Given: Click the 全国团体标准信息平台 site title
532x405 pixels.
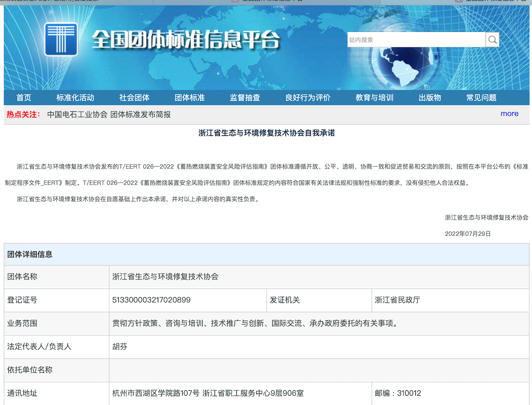Looking at the screenshot, I should coord(186,40).
